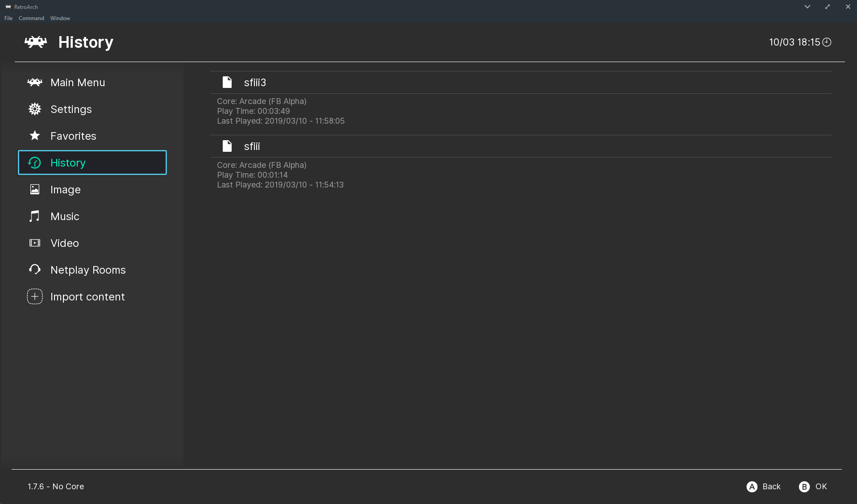The image size is (857, 504).
Task: Click the sfiii3 file icon
Action: coord(227,82)
